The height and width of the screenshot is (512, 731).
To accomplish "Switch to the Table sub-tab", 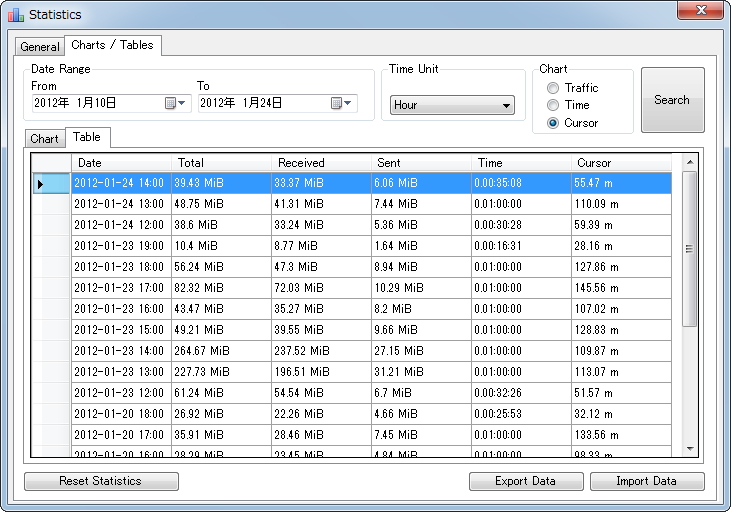I will [x=87, y=137].
